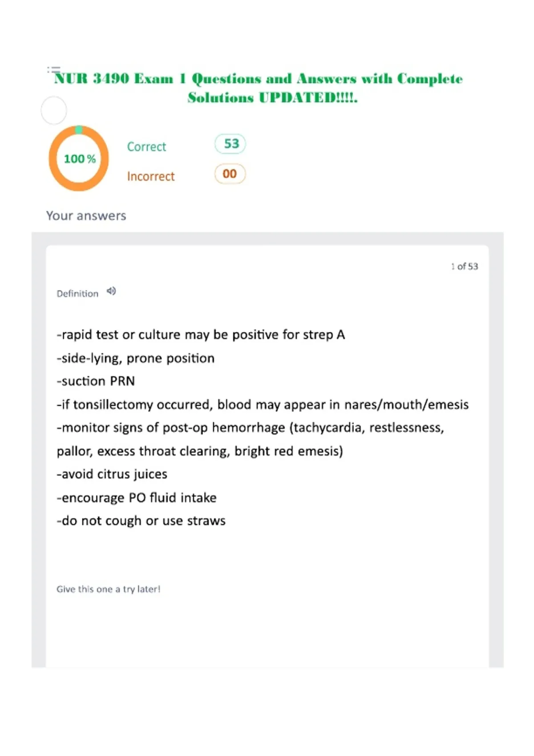Click the rapid test strep A line
The width and height of the screenshot is (534, 756).
pos(201,334)
